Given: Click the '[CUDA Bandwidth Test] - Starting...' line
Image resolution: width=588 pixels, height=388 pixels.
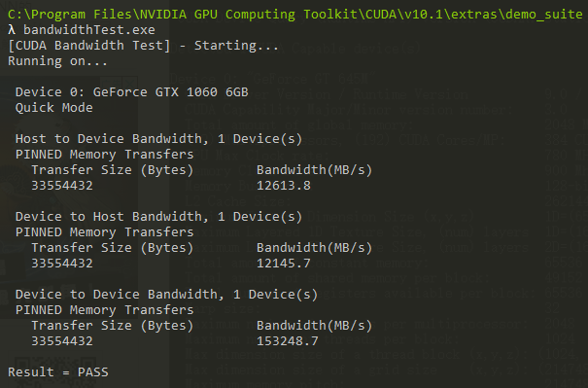Looking at the screenshot, I should coord(143,46).
